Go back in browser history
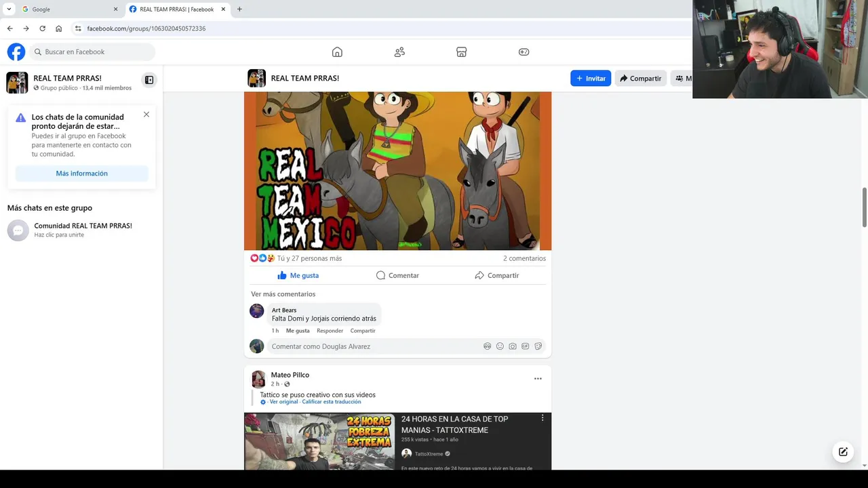The image size is (868, 488). (x=9, y=28)
